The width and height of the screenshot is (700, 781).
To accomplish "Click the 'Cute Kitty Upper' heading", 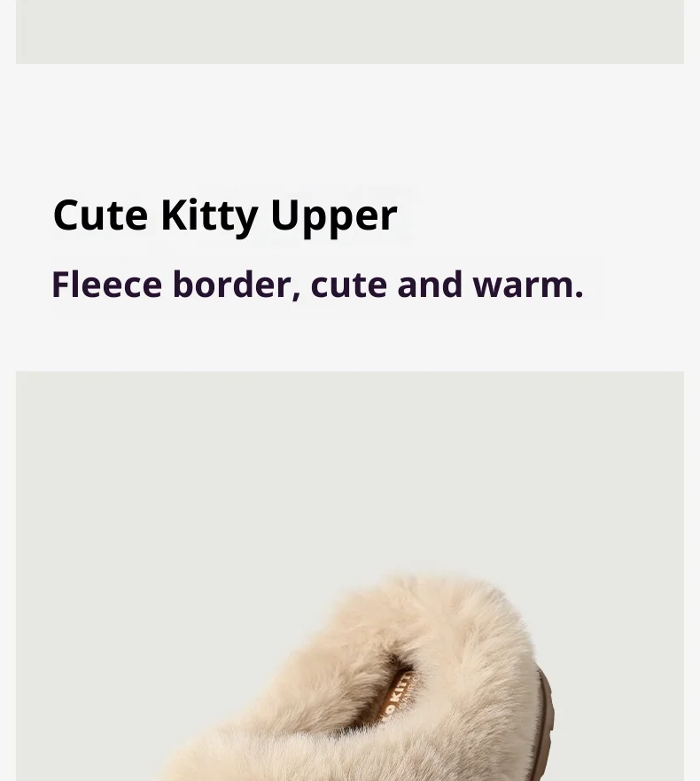I will (225, 215).
